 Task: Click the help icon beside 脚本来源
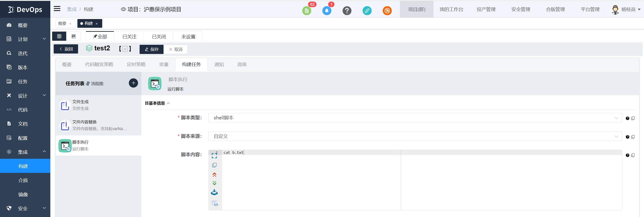627,137
